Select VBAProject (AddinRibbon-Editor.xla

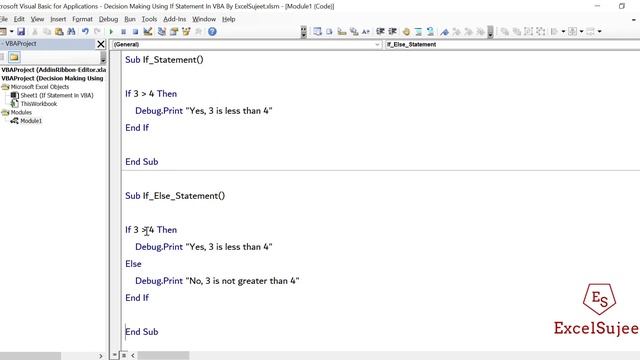53,70
